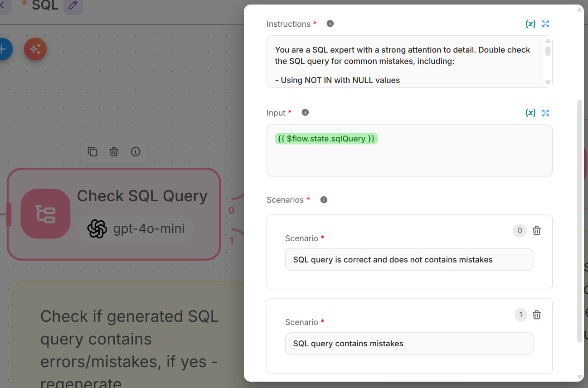588x388 pixels.
Task: Show info tooltip next to Input label
Action: [305, 112]
